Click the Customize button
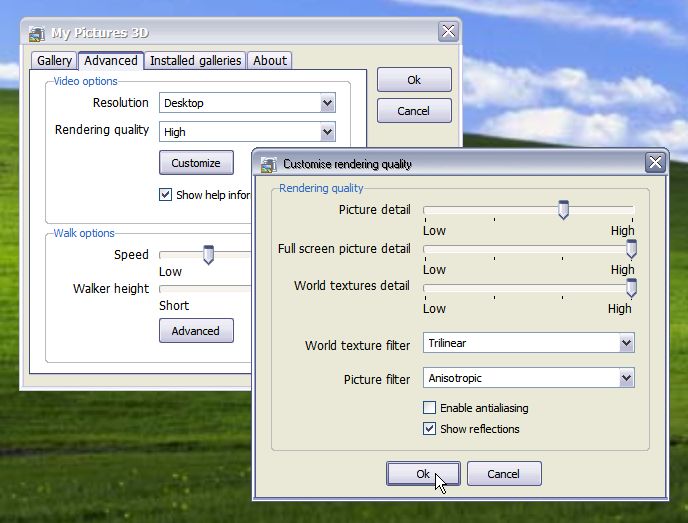688x523 pixels. (196, 163)
